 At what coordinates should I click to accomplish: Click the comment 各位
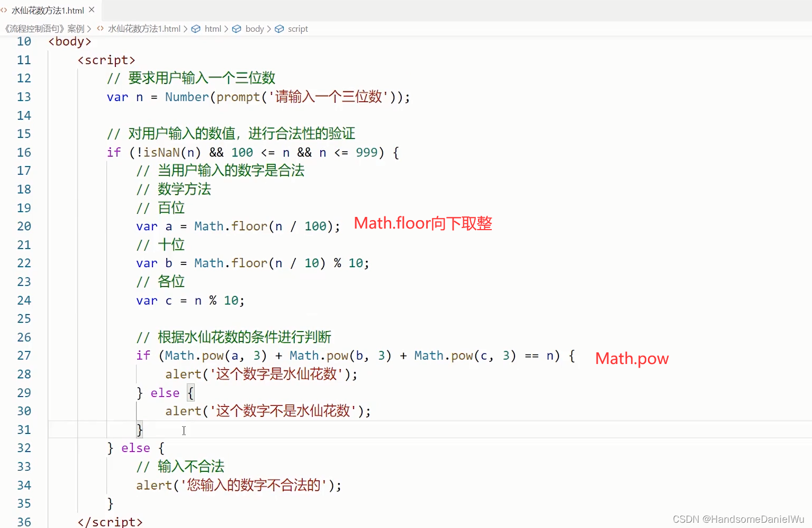[x=160, y=282]
